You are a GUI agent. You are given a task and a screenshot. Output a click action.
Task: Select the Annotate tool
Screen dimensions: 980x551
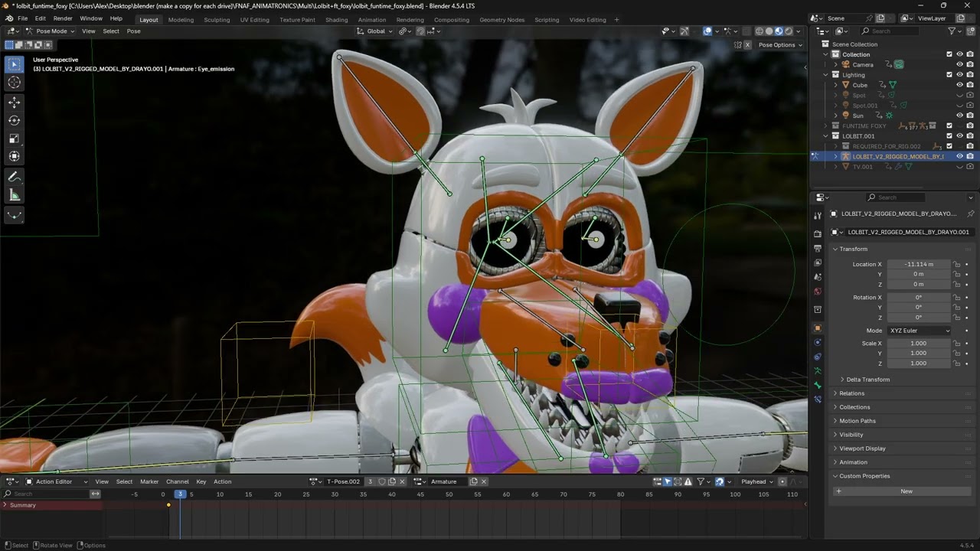tap(14, 177)
